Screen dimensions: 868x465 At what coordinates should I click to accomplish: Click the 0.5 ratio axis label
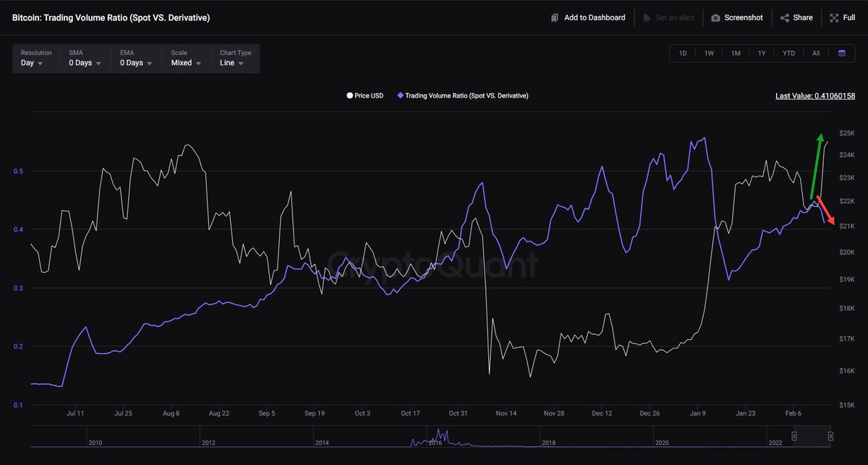point(18,171)
